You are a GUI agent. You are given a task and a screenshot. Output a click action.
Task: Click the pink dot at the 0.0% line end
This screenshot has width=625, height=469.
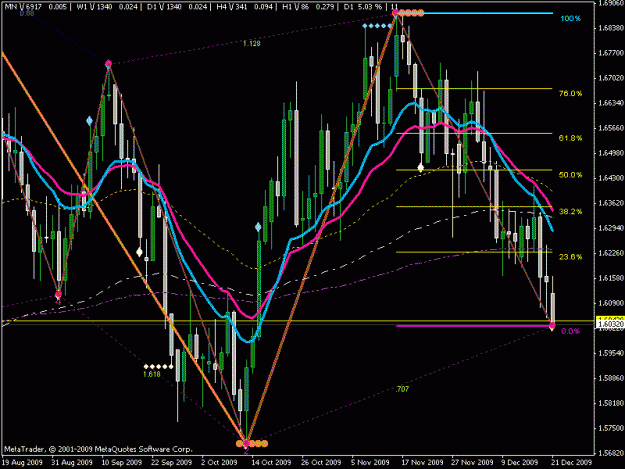(x=552, y=326)
